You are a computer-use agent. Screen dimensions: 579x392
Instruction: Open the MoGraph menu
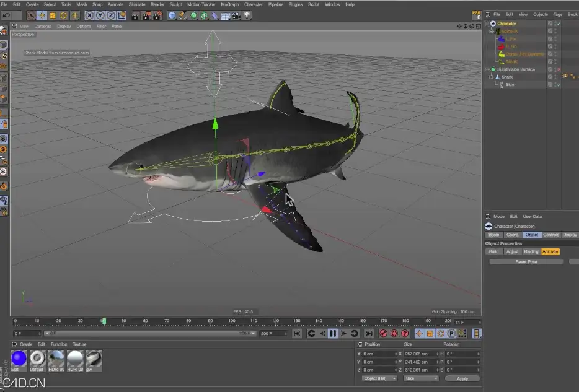pos(230,4)
